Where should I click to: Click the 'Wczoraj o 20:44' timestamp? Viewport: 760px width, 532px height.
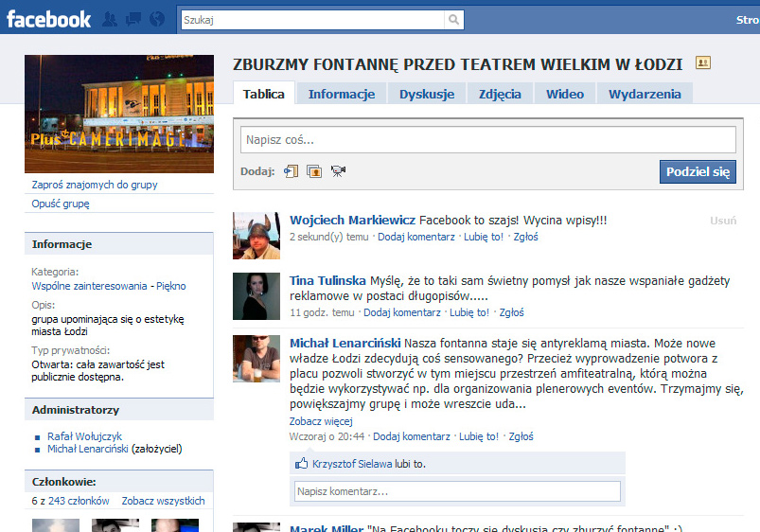[x=327, y=436]
